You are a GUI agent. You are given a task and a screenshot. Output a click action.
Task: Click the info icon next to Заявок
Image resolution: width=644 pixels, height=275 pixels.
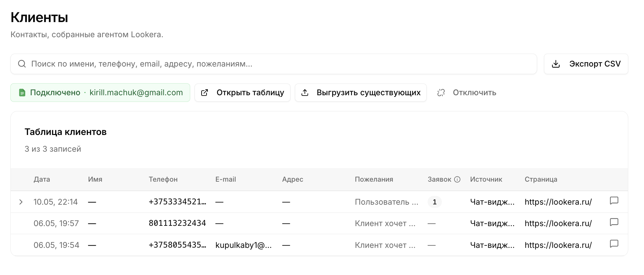(x=457, y=179)
